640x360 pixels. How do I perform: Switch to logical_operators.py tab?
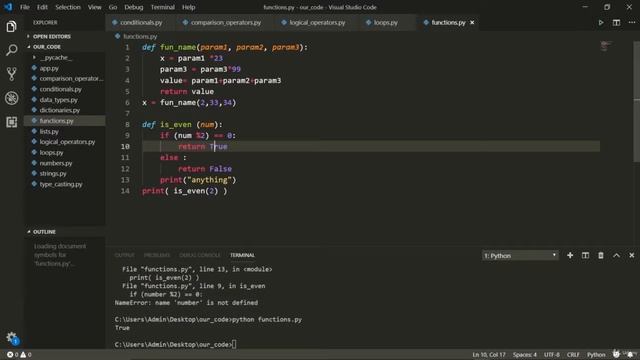[x=317, y=22]
